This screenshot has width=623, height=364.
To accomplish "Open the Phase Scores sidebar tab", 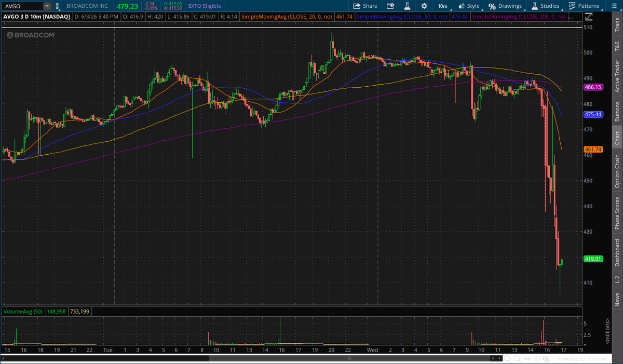I will [x=617, y=213].
